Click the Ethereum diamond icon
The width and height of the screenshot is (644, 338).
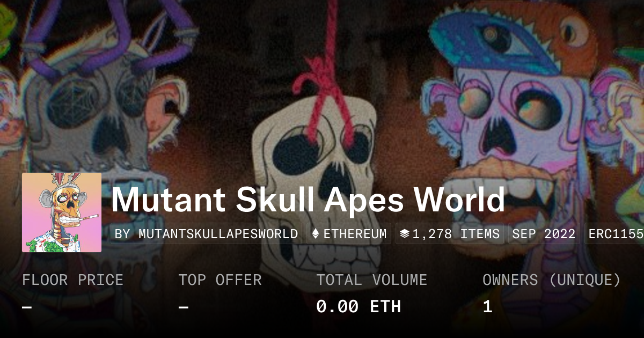(316, 234)
